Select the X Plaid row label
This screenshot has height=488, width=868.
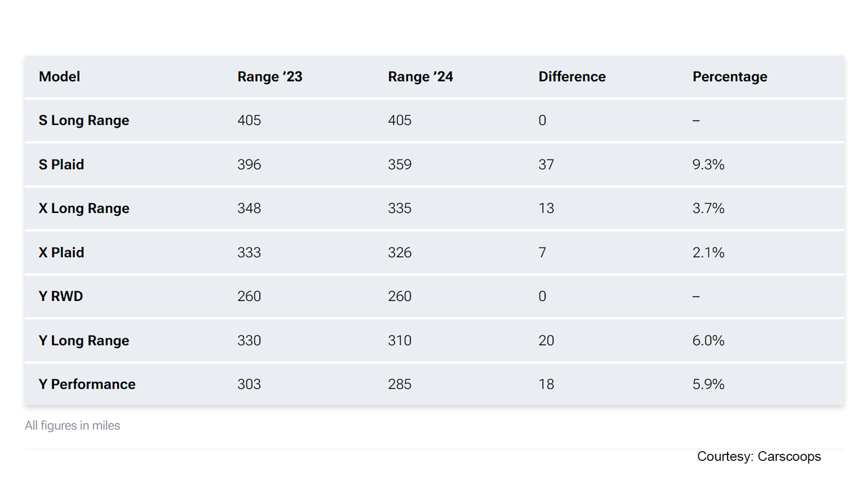61,253
